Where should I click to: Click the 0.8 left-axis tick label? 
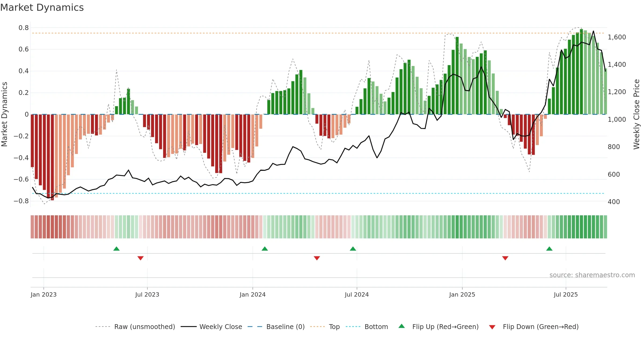(24, 28)
